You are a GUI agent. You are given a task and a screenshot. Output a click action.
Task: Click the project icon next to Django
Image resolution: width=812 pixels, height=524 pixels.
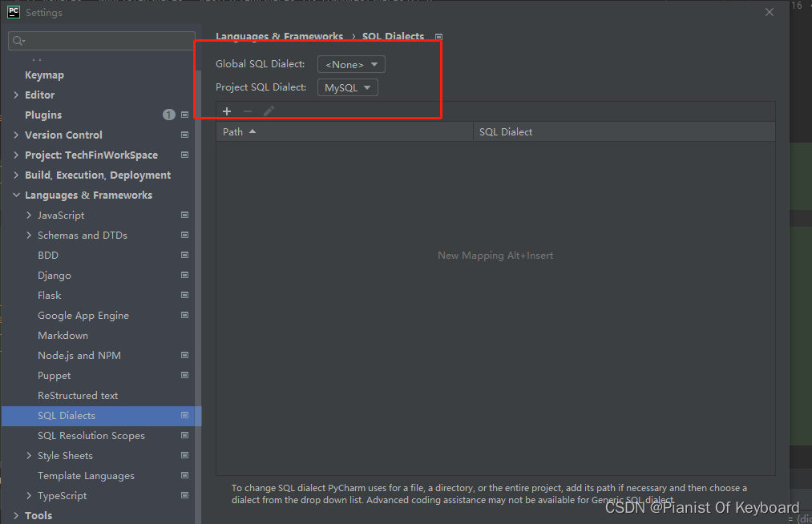(x=184, y=275)
